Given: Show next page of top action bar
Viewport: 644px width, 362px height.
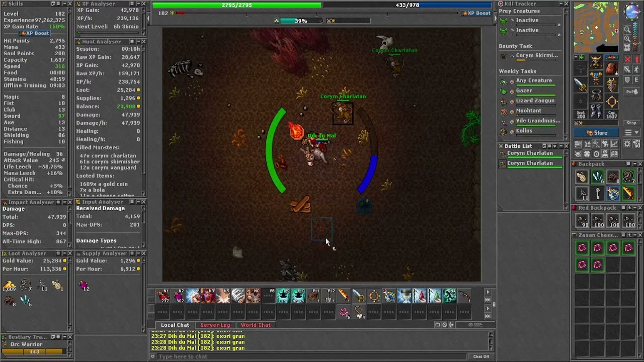Looking at the screenshot, I should point(488,292).
